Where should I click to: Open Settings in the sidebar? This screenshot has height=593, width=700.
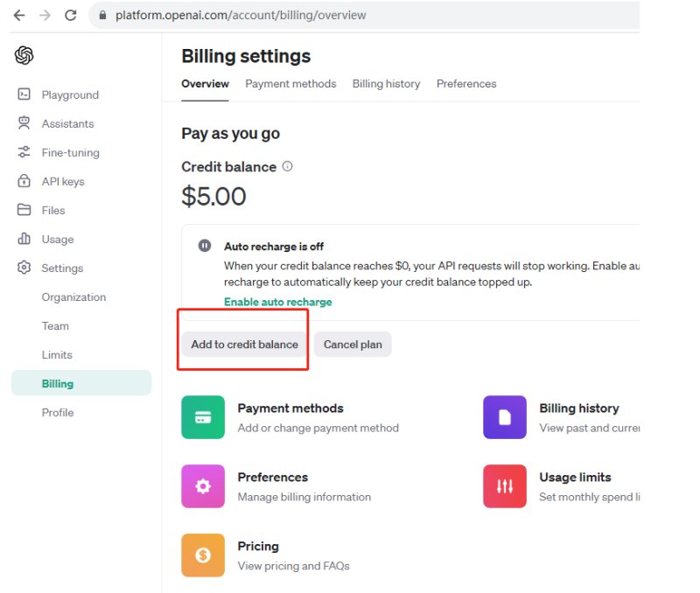[62, 269]
